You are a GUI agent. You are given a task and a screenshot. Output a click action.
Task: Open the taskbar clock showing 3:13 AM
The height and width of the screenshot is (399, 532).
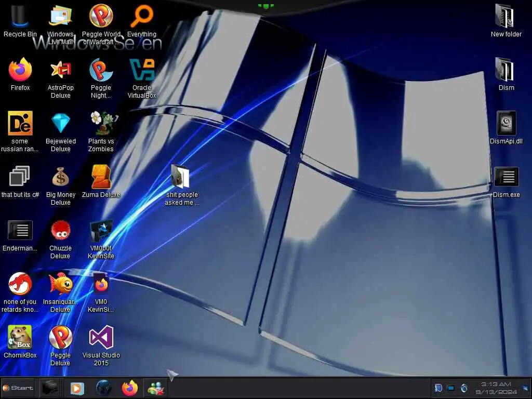[496, 388]
